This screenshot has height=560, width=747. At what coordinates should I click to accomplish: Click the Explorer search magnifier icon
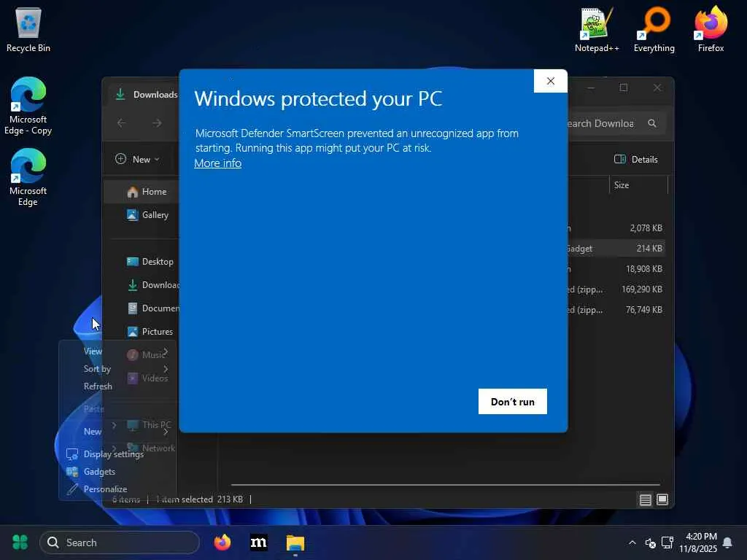(652, 123)
